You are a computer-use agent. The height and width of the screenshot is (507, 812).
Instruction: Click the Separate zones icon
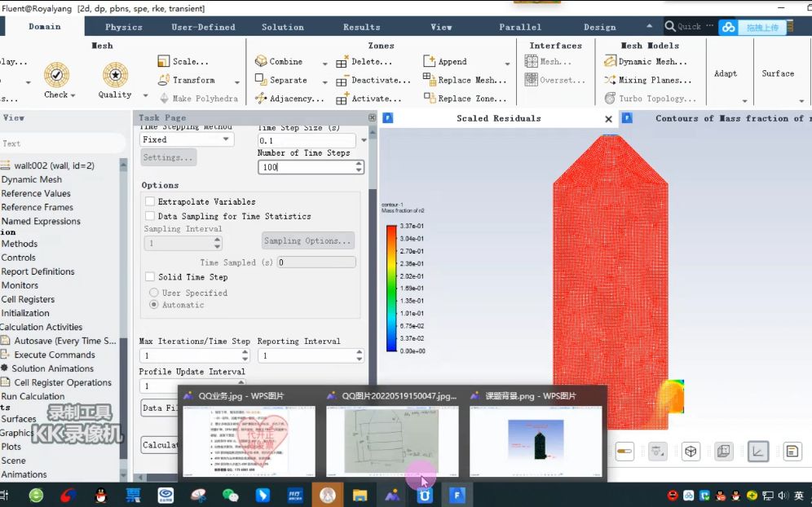261,80
